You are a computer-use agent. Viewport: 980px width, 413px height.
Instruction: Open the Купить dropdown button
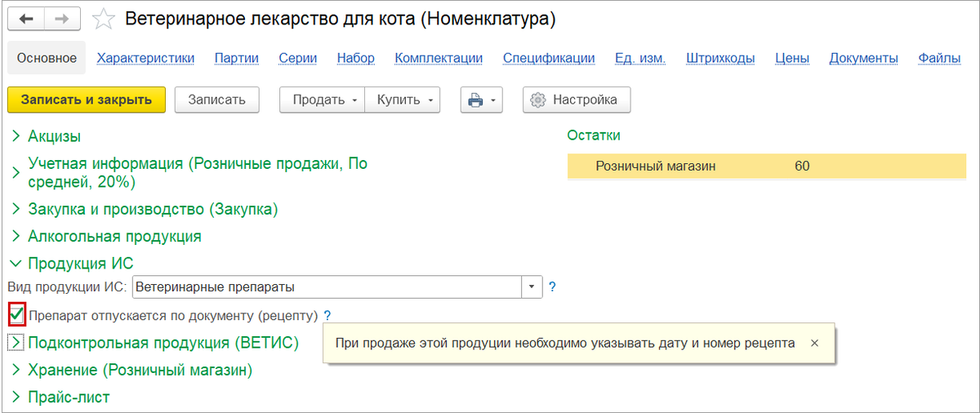point(403,100)
